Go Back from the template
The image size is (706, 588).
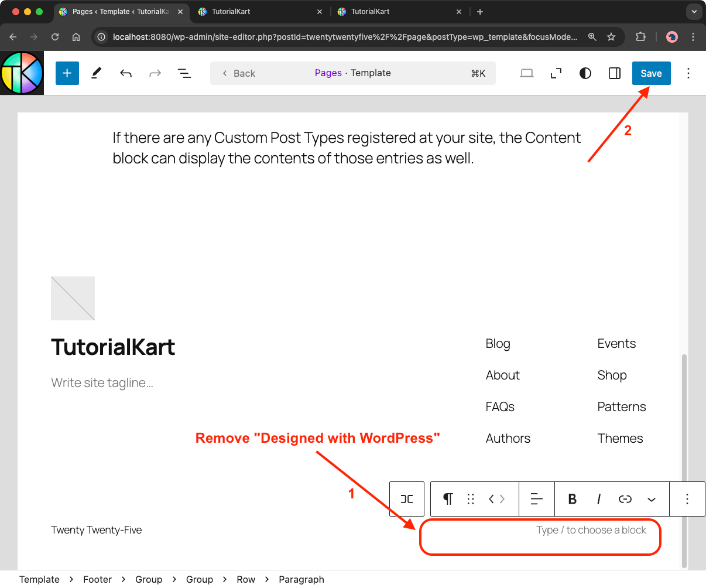tap(239, 73)
